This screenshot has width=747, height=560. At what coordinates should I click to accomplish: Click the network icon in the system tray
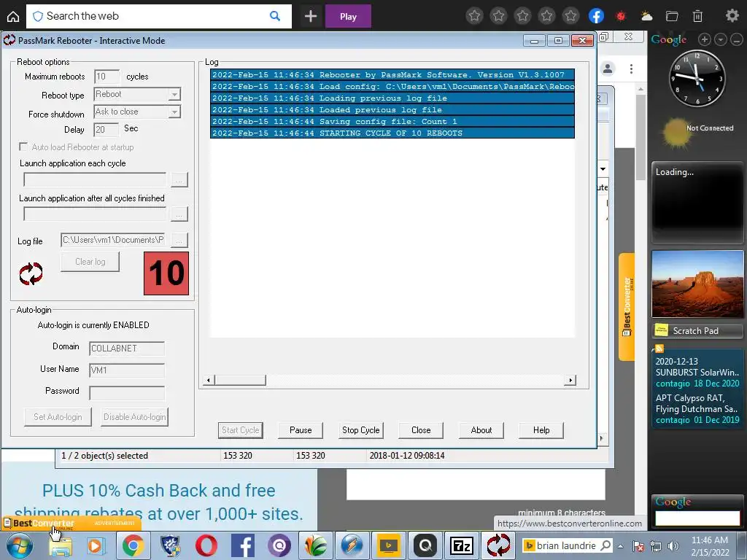tap(656, 545)
